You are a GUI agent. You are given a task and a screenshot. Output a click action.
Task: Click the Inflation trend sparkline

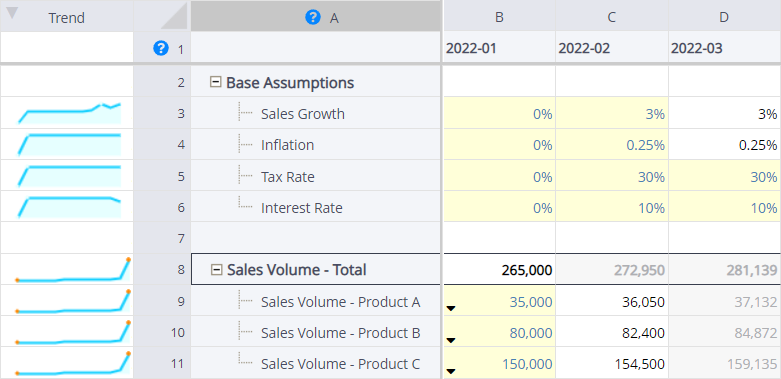(69, 144)
